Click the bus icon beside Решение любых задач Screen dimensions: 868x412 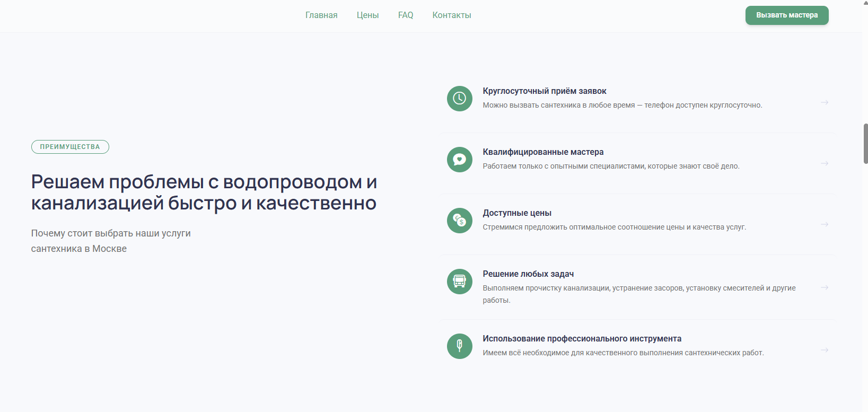(x=459, y=282)
